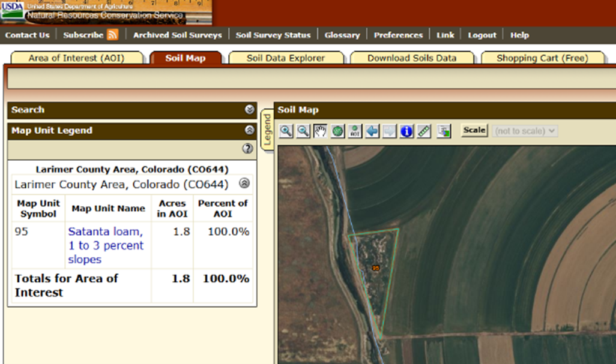Open Map Unit Legend help icon
616x364 pixels.
(x=247, y=148)
